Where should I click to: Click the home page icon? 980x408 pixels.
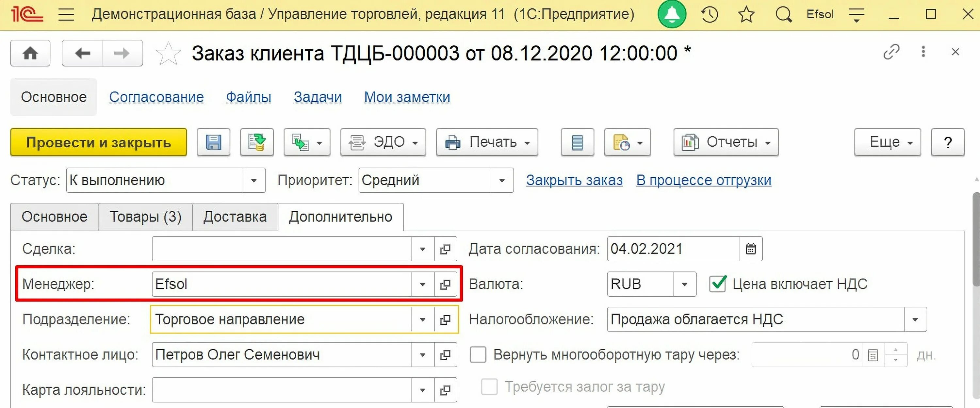tap(30, 53)
